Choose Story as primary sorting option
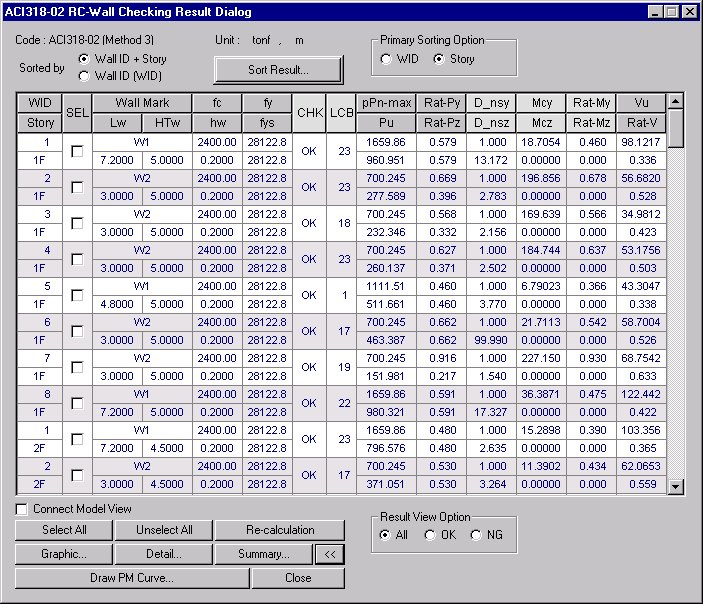The image size is (703, 604). (438, 60)
